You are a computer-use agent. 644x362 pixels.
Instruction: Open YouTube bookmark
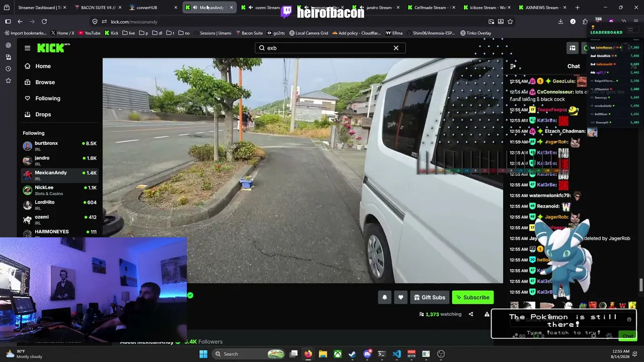tap(89, 33)
